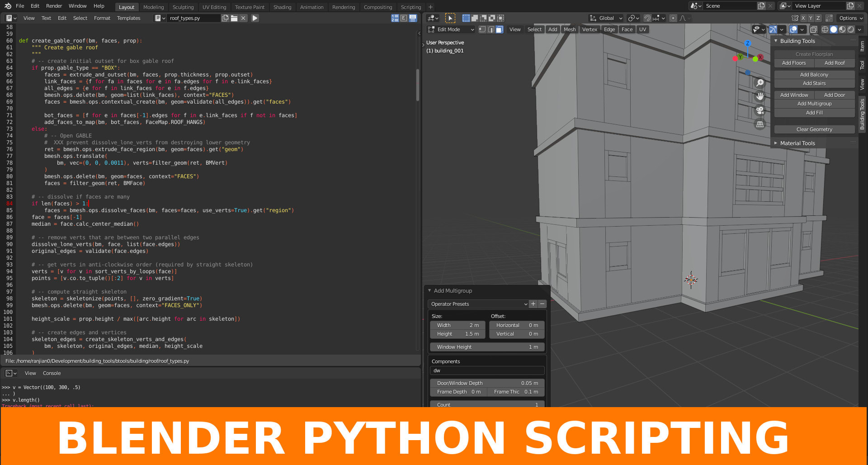Image resolution: width=868 pixels, height=465 pixels.
Task: Click the zoom magnifier viewport gizmo
Action: (760, 83)
